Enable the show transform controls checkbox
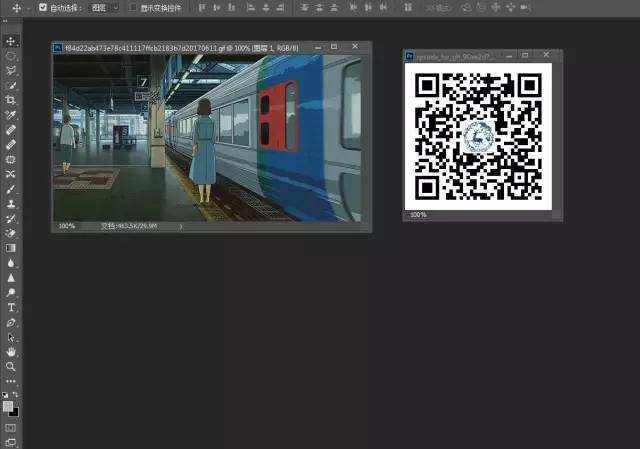The height and width of the screenshot is (449, 640). pos(132,7)
